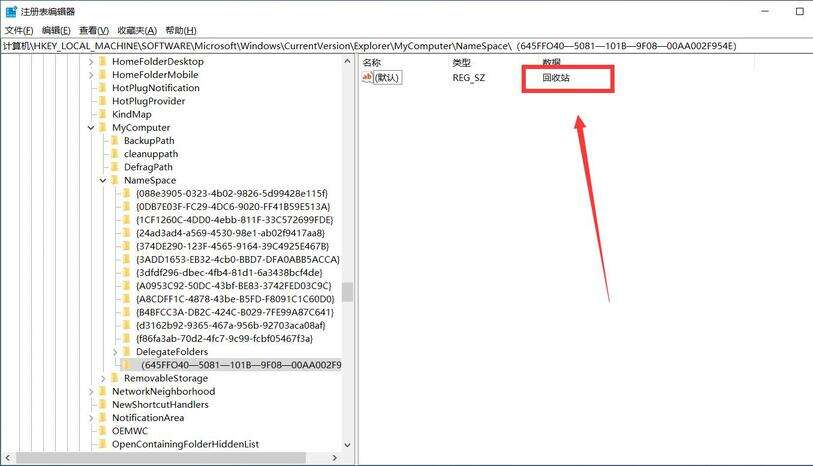Click the REG_SZ type cell

469,78
